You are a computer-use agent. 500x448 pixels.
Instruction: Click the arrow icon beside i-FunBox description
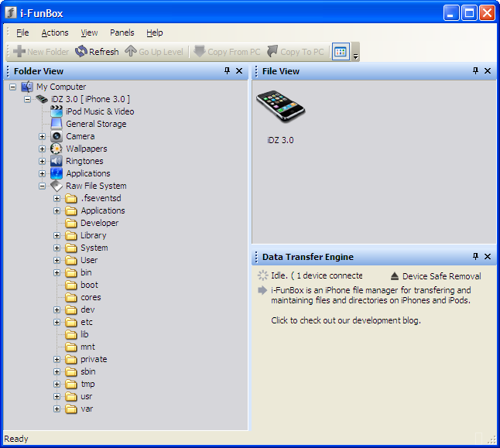point(262,290)
